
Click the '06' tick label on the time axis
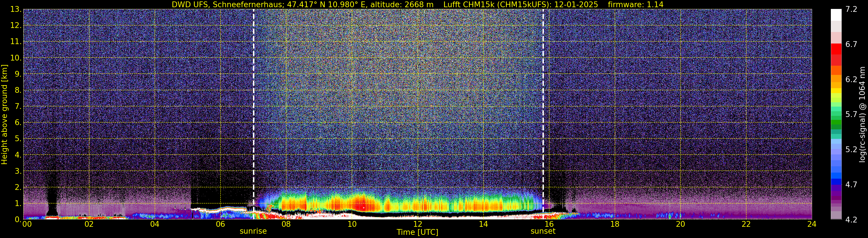(x=220, y=224)
